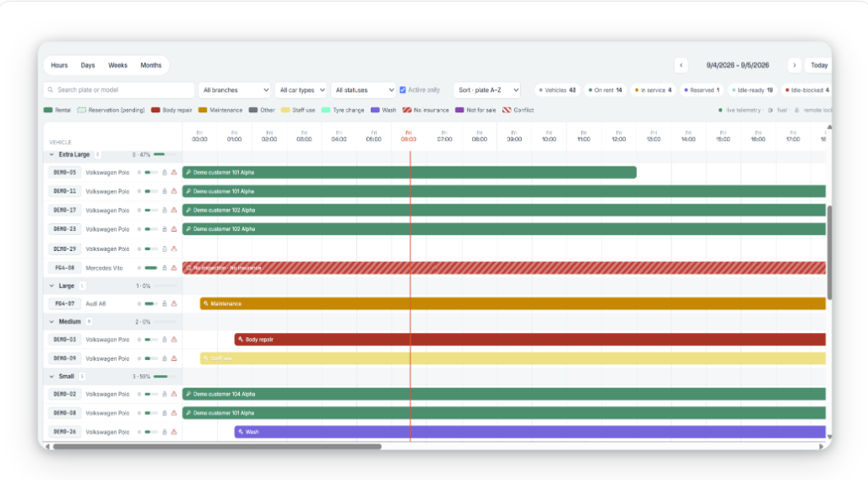Click the warning triangle on the Audi A6 row
This screenshot has width=868, height=480.
174,303
